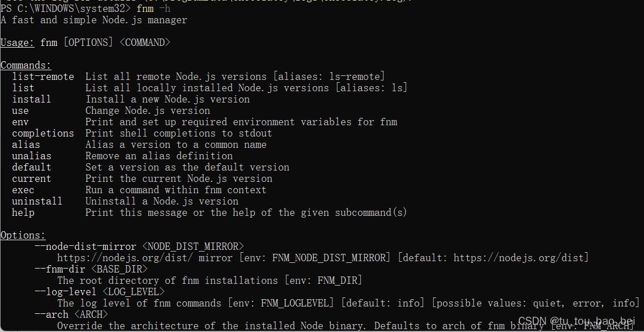
Task: Click the default command entry
Action: tap(31, 168)
